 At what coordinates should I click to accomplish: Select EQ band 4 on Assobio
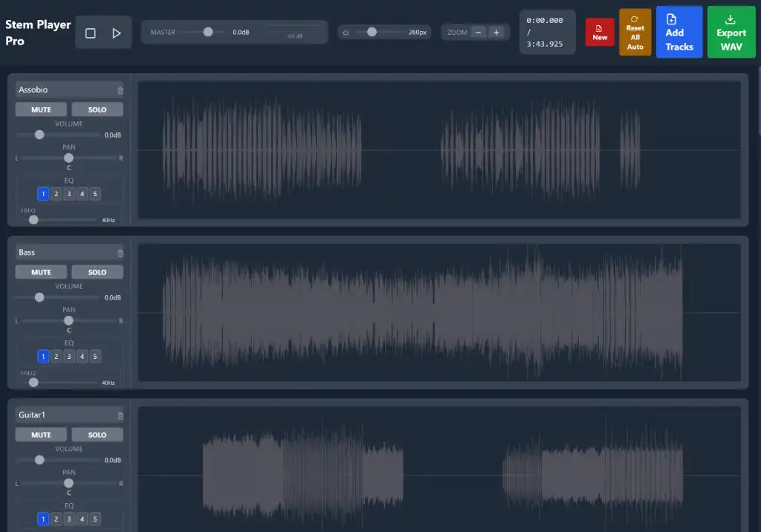(82, 194)
